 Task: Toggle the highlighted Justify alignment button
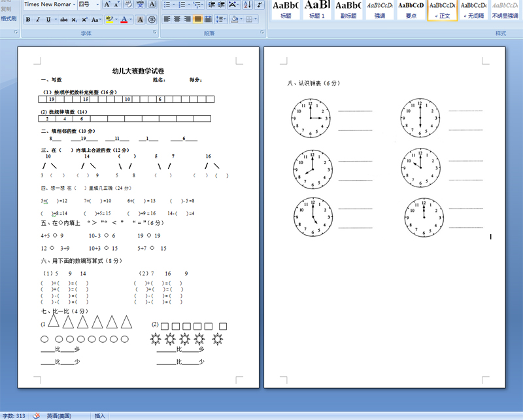point(198,20)
